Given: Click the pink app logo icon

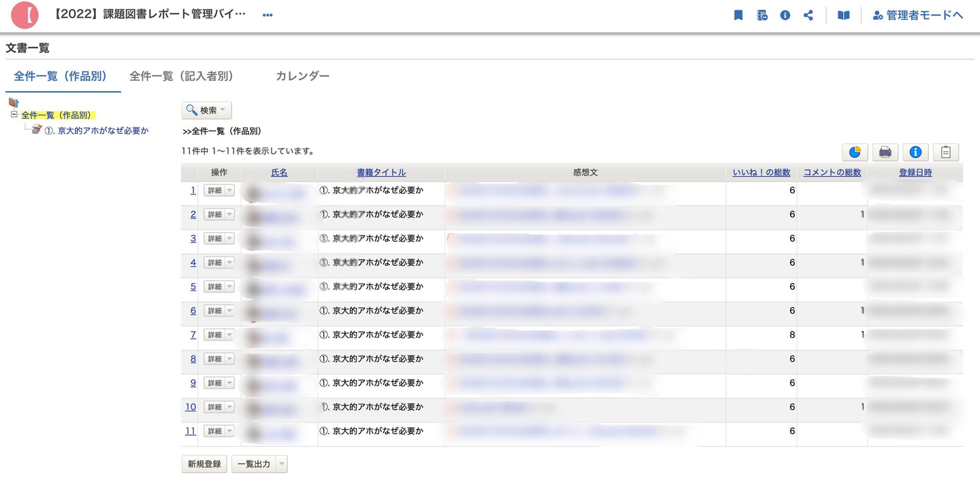Looking at the screenshot, I should pos(24,15).
